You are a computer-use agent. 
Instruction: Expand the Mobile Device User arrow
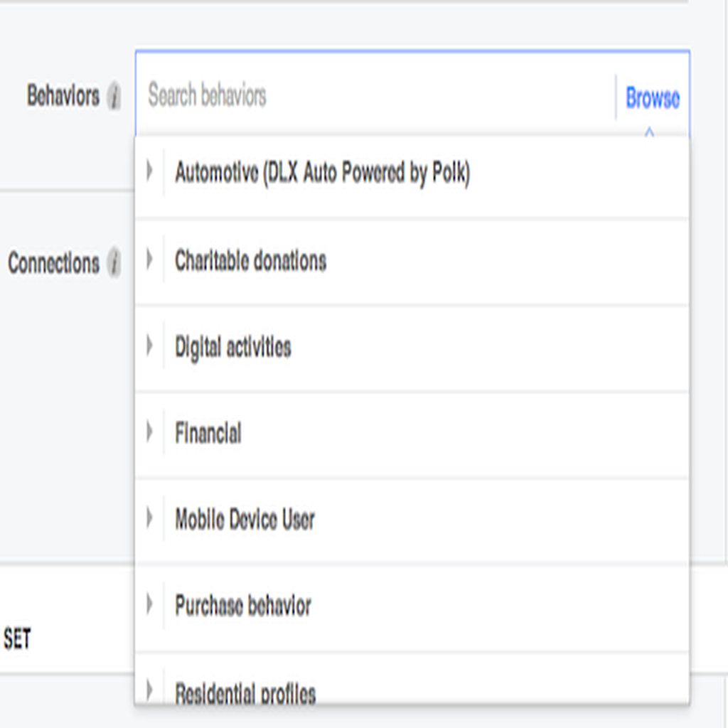(x=149, y=518)
